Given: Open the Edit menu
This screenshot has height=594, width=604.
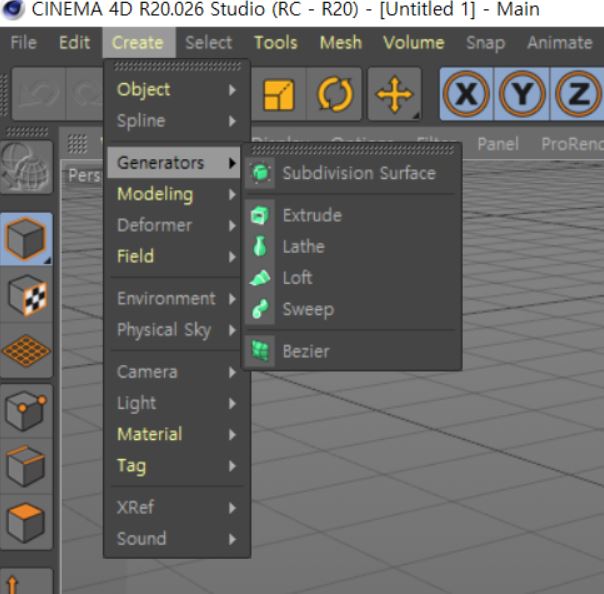Looking at the screenshot, I should 74,42.
